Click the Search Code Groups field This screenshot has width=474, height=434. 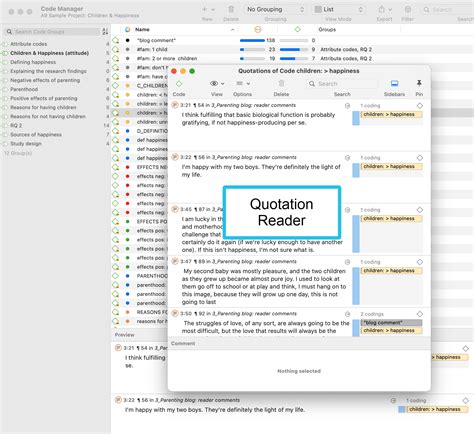coord(52,32)
